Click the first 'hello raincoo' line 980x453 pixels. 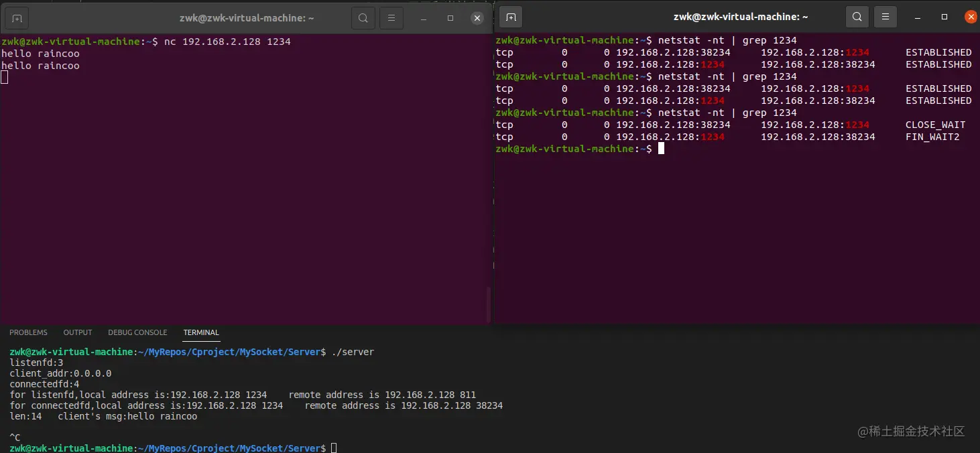tap(40, 54)
